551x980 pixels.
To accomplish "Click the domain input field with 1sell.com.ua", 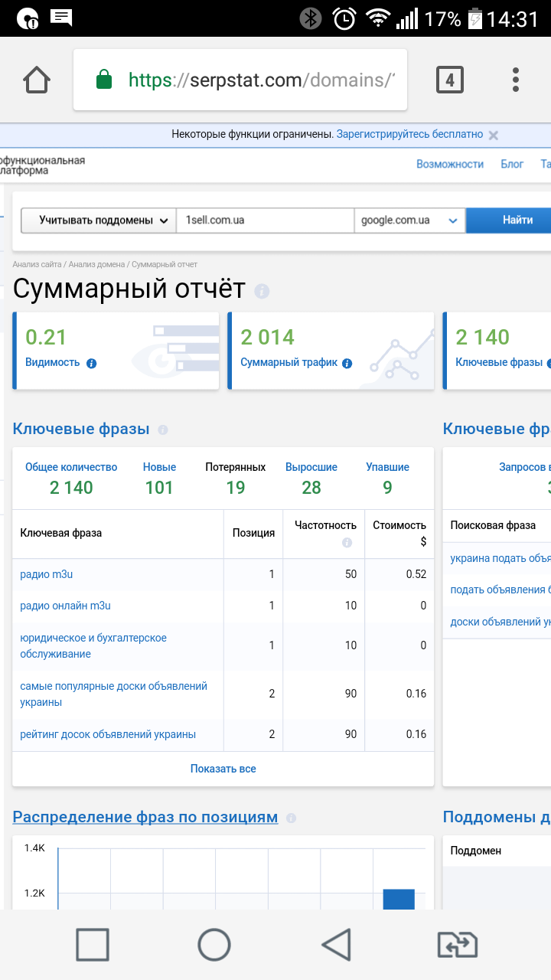I will (x=265, y=220).
